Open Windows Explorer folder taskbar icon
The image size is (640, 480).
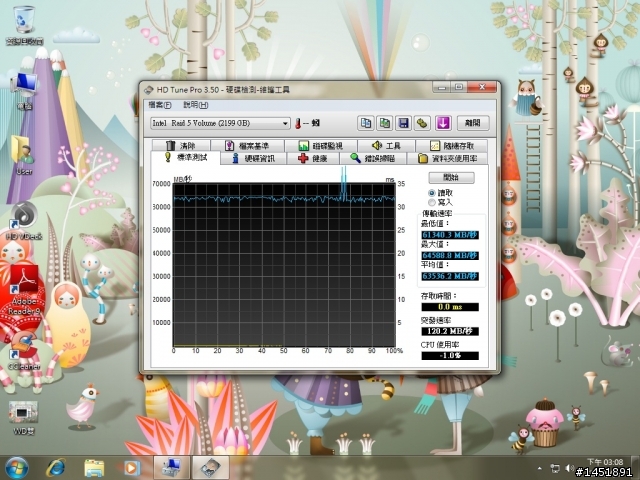pos(94,468)
